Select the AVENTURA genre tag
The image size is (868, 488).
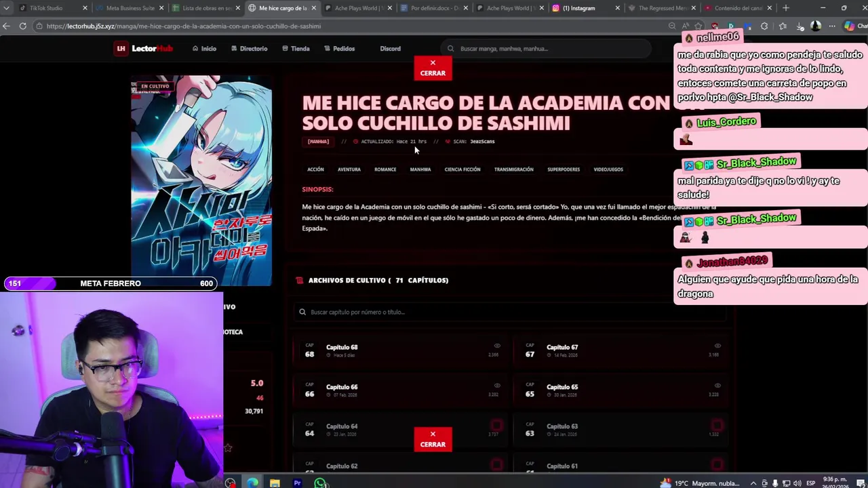349,169
